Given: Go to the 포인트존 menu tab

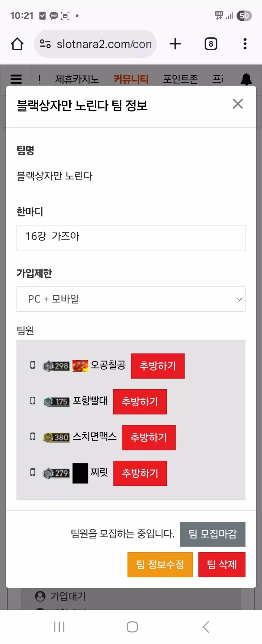Looking at the screenshot, I should 181,79.
